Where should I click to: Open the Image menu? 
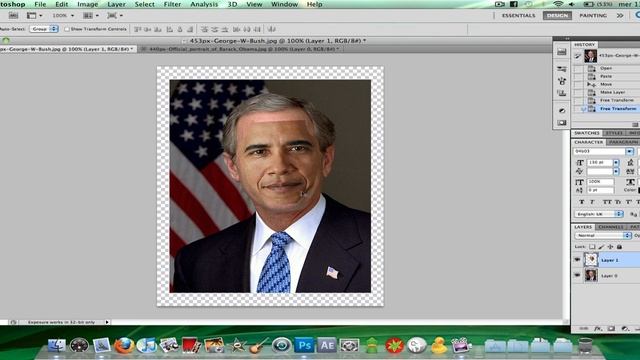tap(88, 4)
